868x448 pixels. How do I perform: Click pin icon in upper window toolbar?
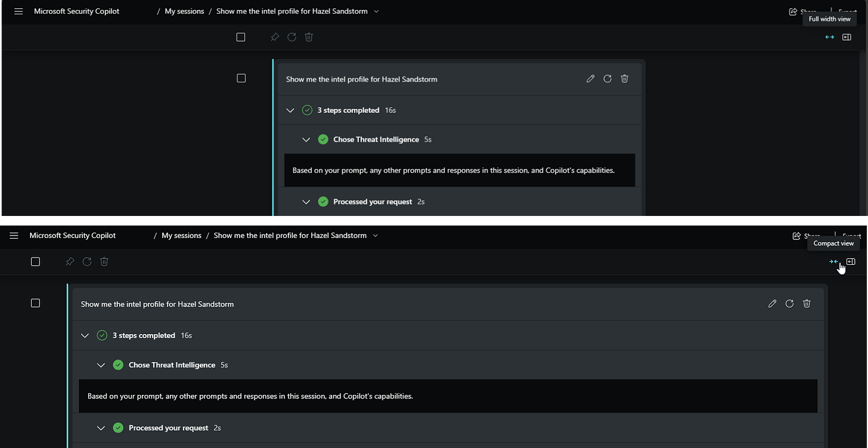tap(274, 37)
